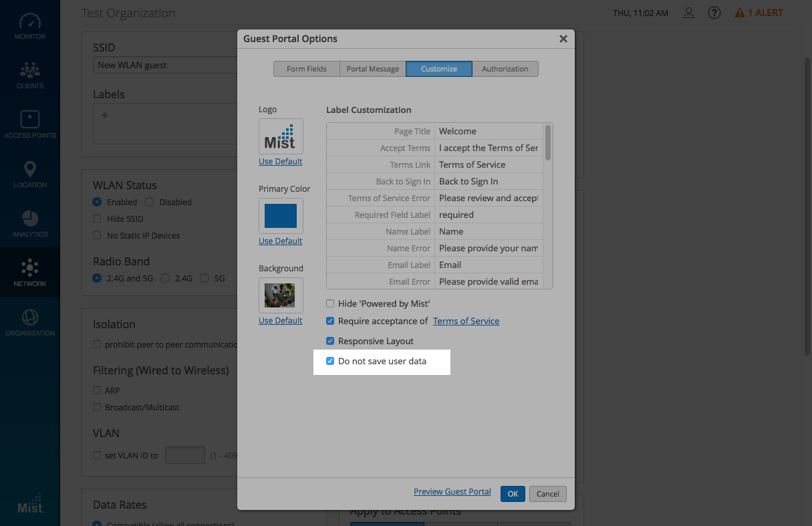The width and height of the screenshot is (812, 526).
Task: Go to Clients in the sidebar
Action: 30,75
